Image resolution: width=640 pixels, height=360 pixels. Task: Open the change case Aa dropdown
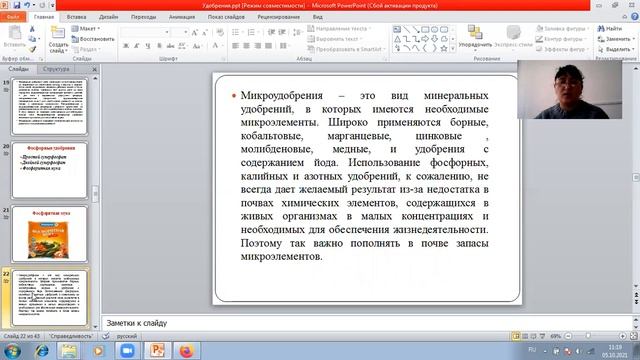[x=197, y=46]
